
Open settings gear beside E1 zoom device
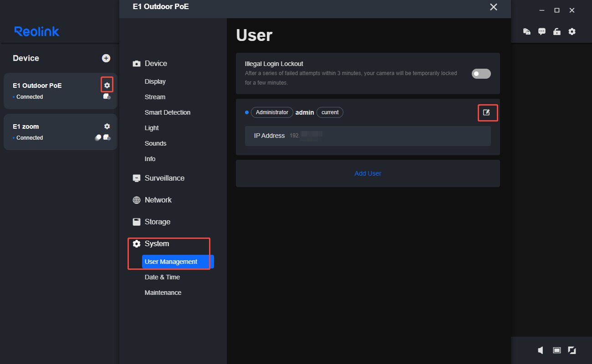107,126
